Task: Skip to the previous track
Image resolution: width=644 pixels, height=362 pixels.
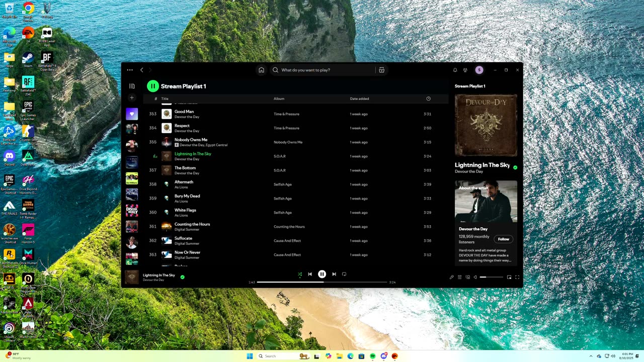Action: (x=310, y=274)
